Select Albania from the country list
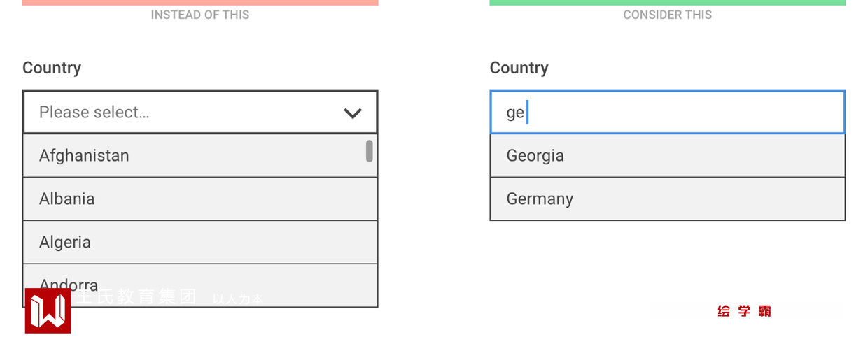 click(67, 199)
